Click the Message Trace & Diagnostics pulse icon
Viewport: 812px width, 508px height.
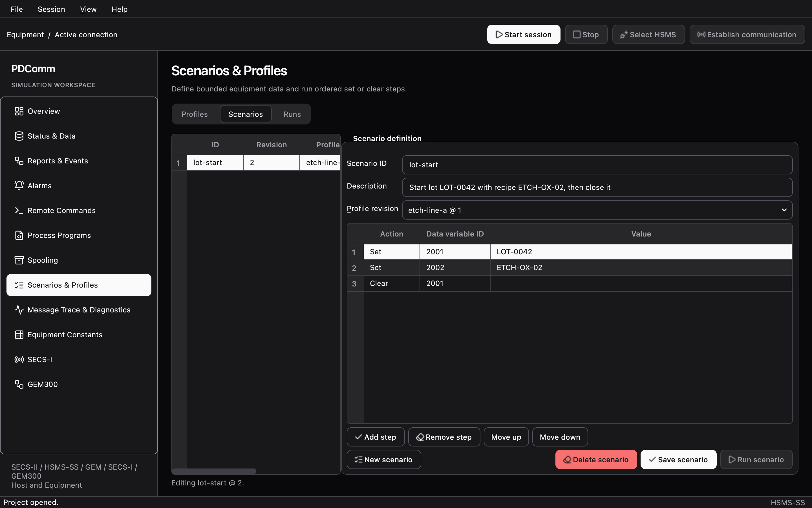click(x=19, y=310)
